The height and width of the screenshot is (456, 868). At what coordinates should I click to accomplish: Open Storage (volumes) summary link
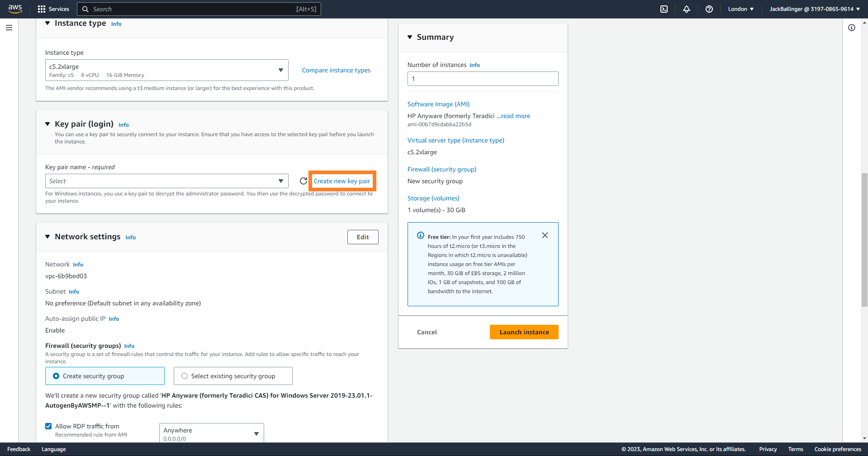433,198
